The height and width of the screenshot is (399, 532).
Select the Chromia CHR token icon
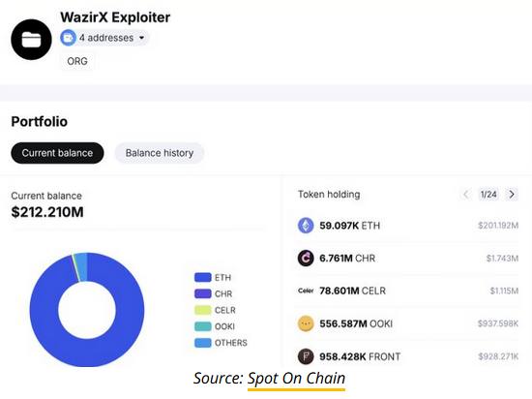[306, 258]
